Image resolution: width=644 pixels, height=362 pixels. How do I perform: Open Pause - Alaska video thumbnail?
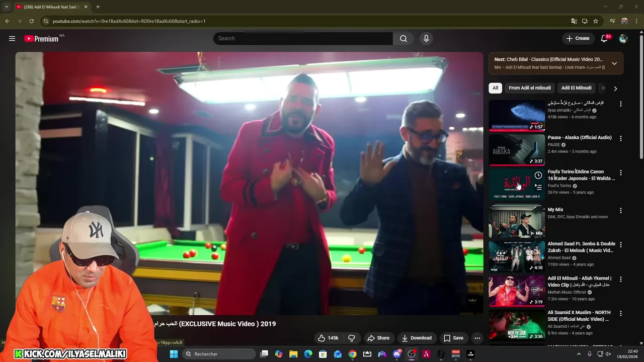click(x=517, y=150)
